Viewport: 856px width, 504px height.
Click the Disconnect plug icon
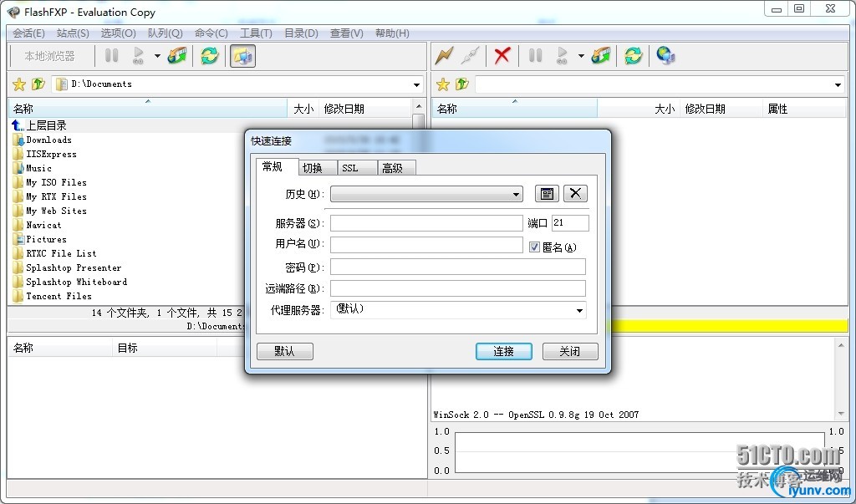(x=470, y=56)
